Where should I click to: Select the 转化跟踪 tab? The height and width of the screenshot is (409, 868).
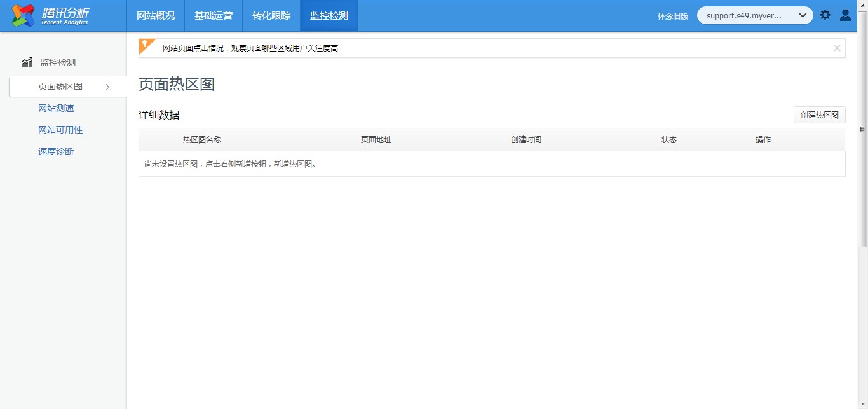coord(271,16)
